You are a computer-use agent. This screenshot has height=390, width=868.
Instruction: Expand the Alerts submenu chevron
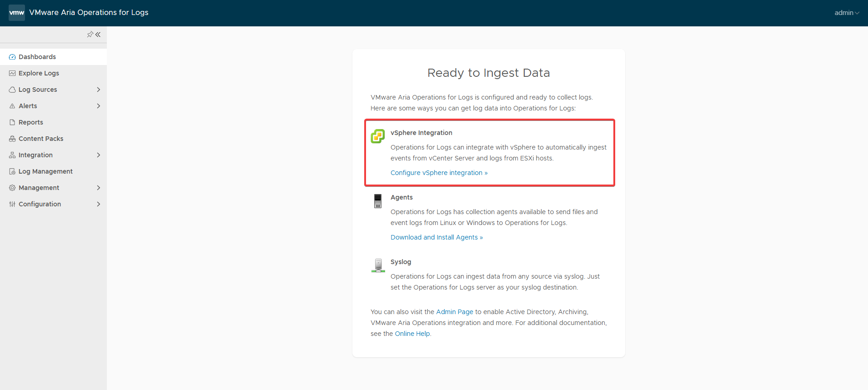[x=98, y=106]
